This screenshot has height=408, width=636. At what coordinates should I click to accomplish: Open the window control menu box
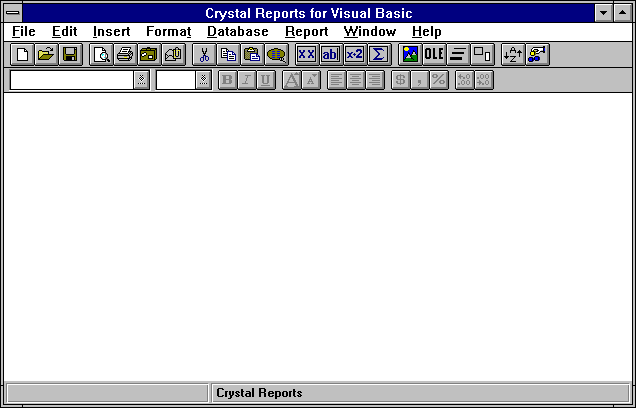[x=12, y=13]
